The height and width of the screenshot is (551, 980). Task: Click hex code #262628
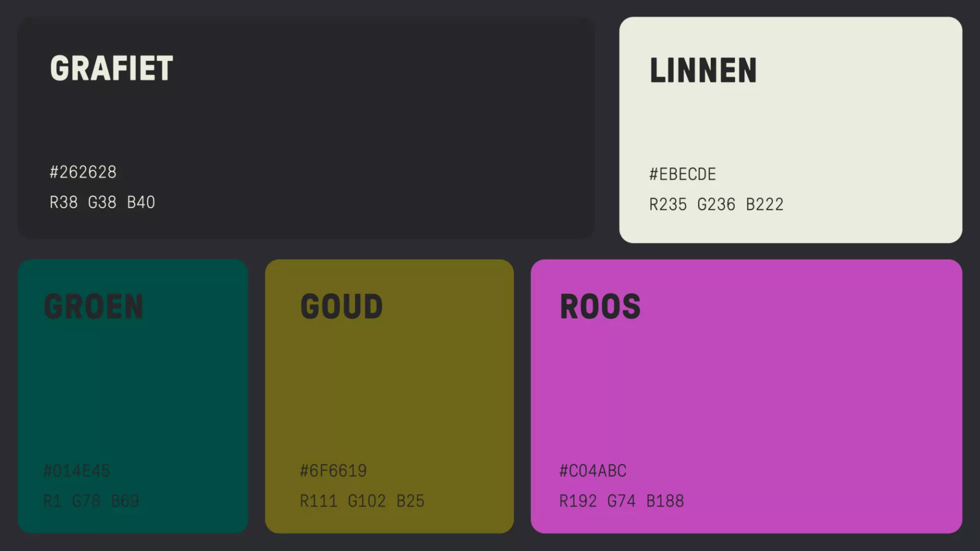[x=83, y=172]
